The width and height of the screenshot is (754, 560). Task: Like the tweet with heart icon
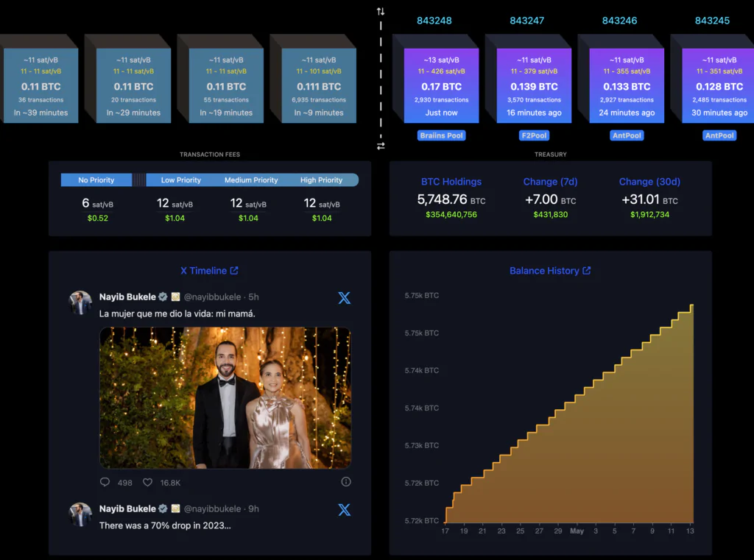click(x=147, y=482)
